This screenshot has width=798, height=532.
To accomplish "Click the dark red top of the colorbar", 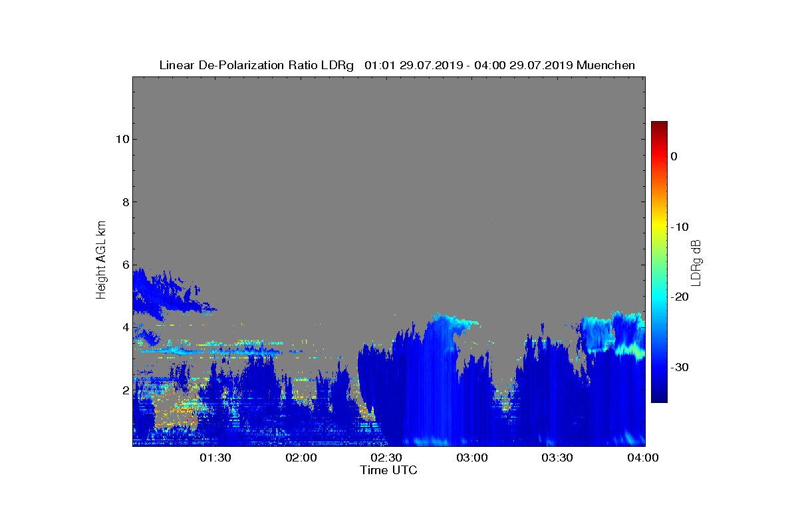I will [659, 125].
